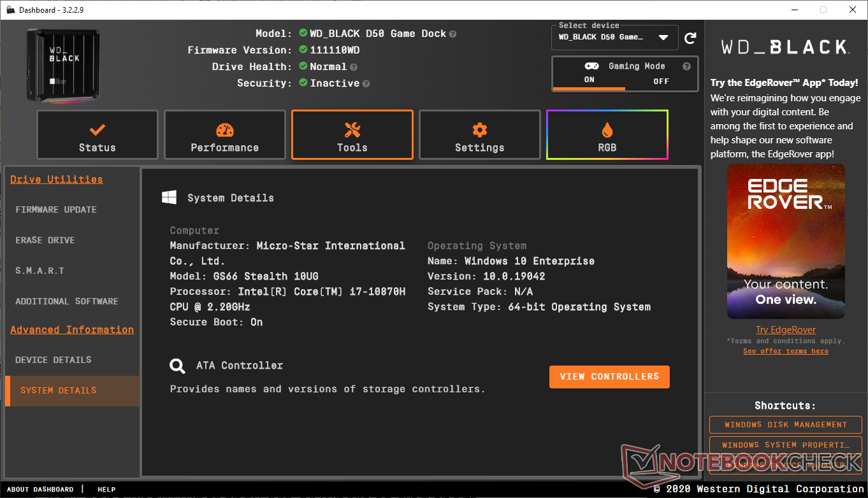Click the help icon next to Drive Health

pos(353,67)
